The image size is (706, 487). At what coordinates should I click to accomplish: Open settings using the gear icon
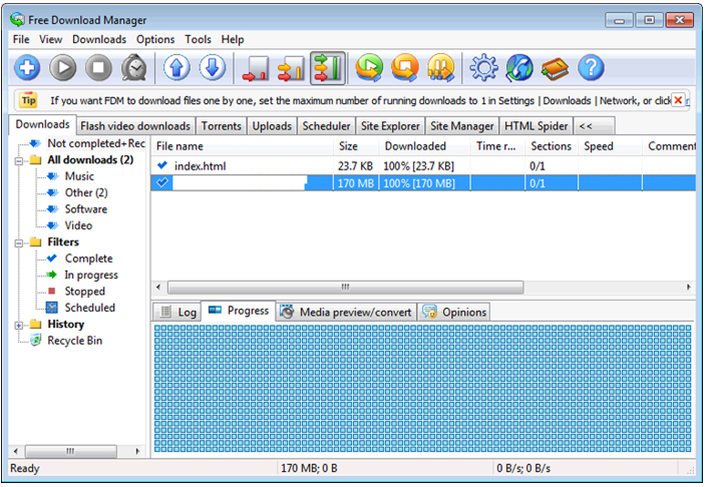pyautogui.click(x=485, y=68)
